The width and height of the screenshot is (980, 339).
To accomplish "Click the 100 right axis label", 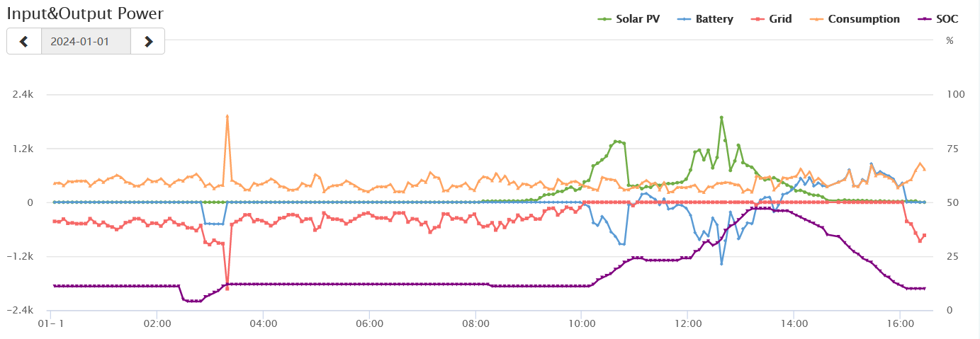I will point(954,95).
